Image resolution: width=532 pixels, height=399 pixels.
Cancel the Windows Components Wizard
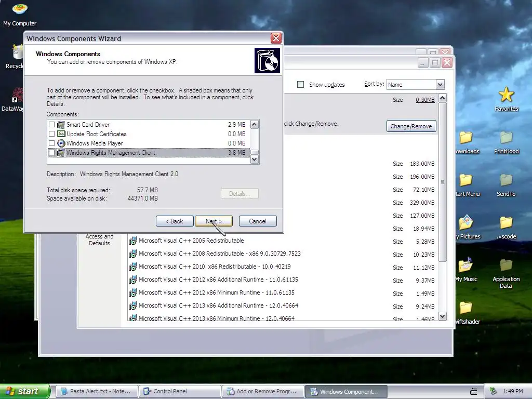click(x=258, y=221)
